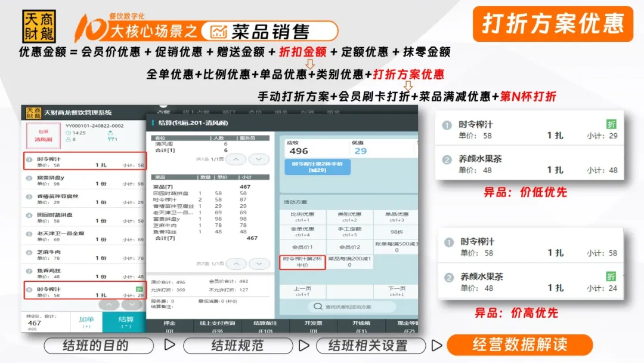The height and width of the screenshot is (363, 644).
Task: Select the 包厢 清风阁 table card
Action: pyautogui.click(x=43, y=136)
